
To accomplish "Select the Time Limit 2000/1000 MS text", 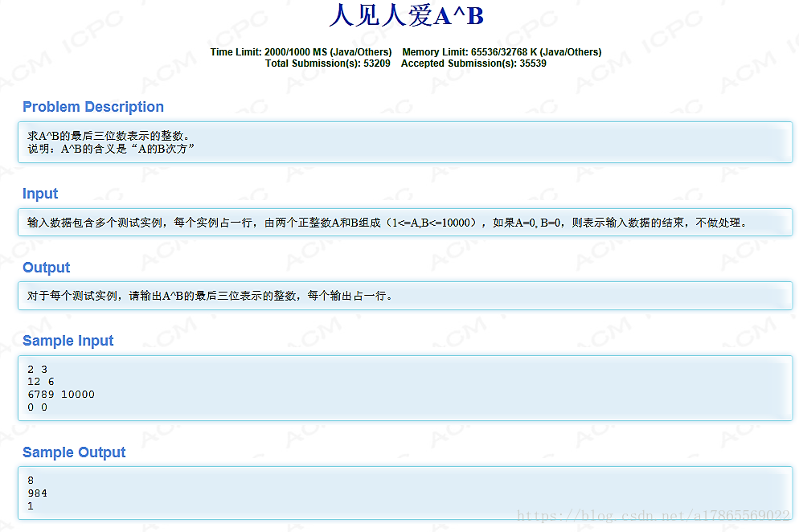I will [x=301, y=52].
